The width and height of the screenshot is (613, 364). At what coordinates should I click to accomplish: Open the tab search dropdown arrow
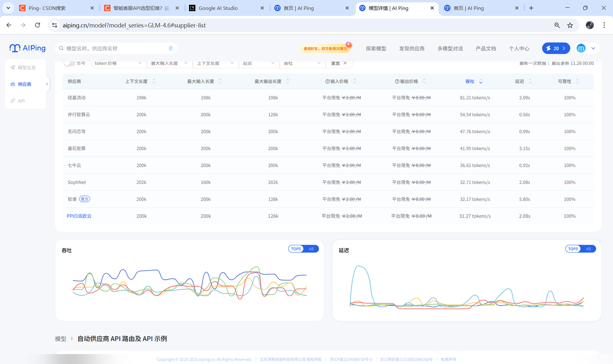[x=8, y=8]
